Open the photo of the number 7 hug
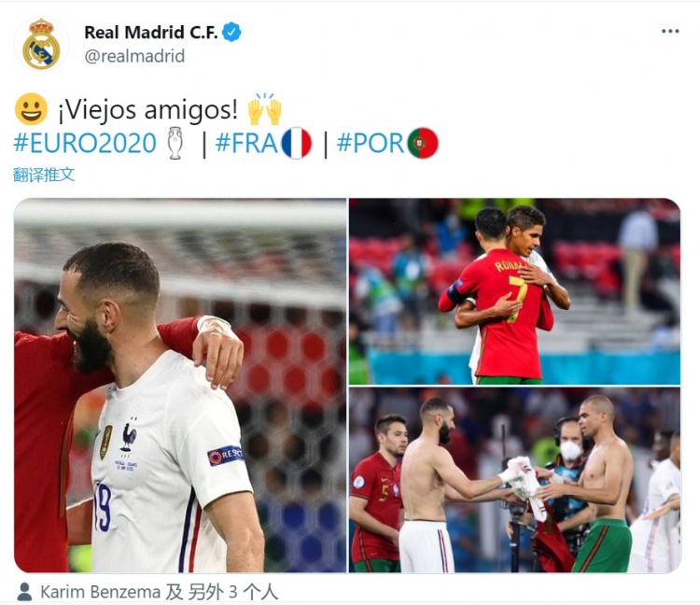The width and height of the screenshot is (700, 605). [x=514, y=291]
